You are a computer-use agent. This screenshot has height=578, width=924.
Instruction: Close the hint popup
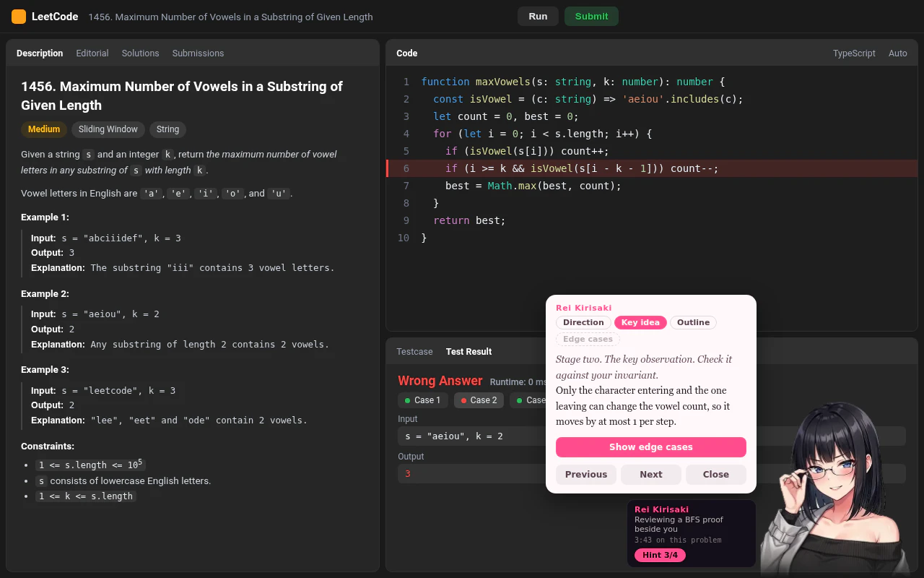click(716, 475)
